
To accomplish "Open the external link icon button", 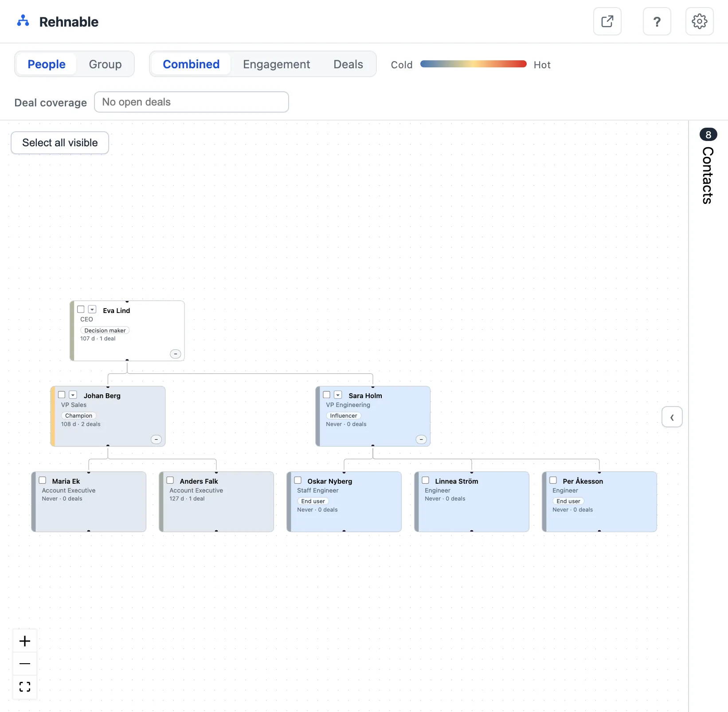I will click(607, 21).
